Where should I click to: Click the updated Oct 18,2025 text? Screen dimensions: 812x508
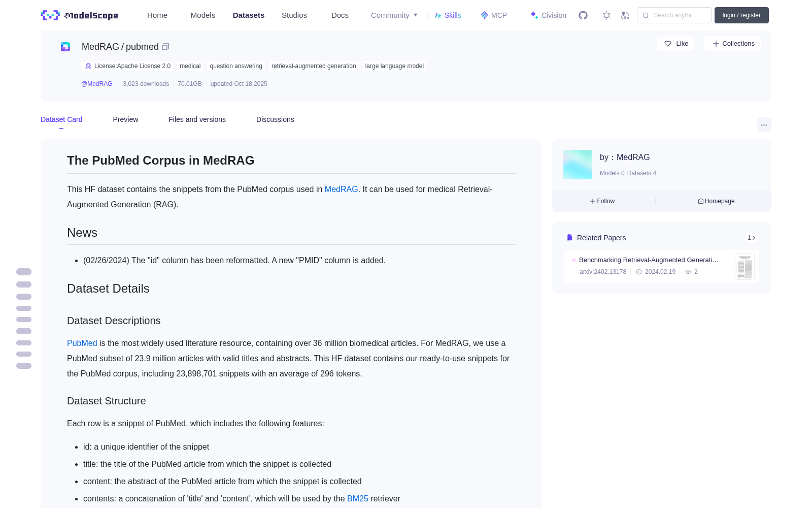239,84
